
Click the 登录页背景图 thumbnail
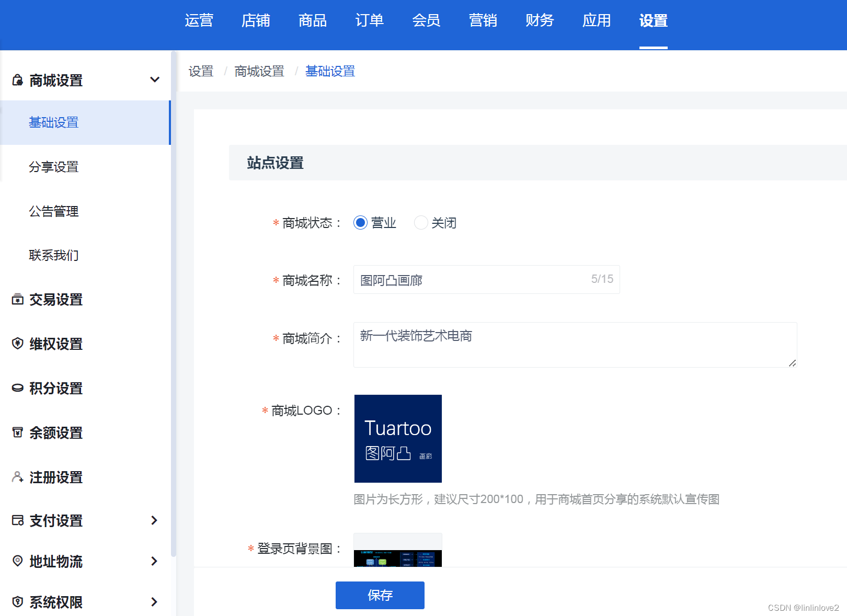[398, 550]
